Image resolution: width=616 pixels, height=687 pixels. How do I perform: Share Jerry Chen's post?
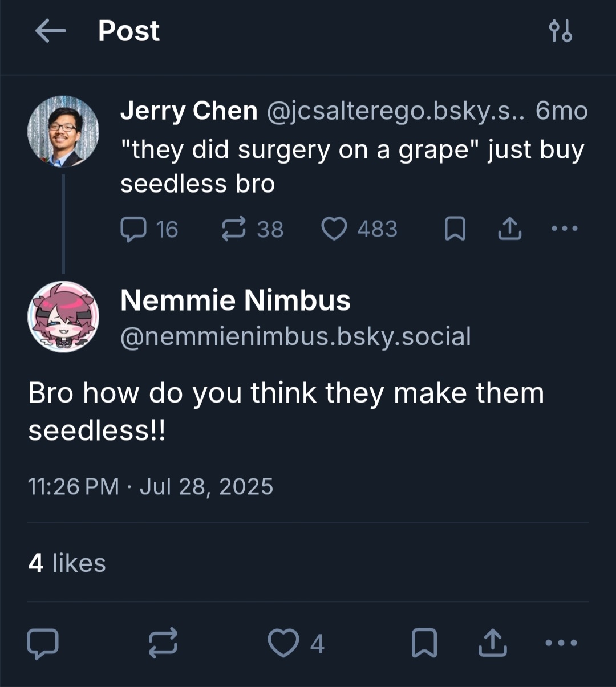(509, 229)
